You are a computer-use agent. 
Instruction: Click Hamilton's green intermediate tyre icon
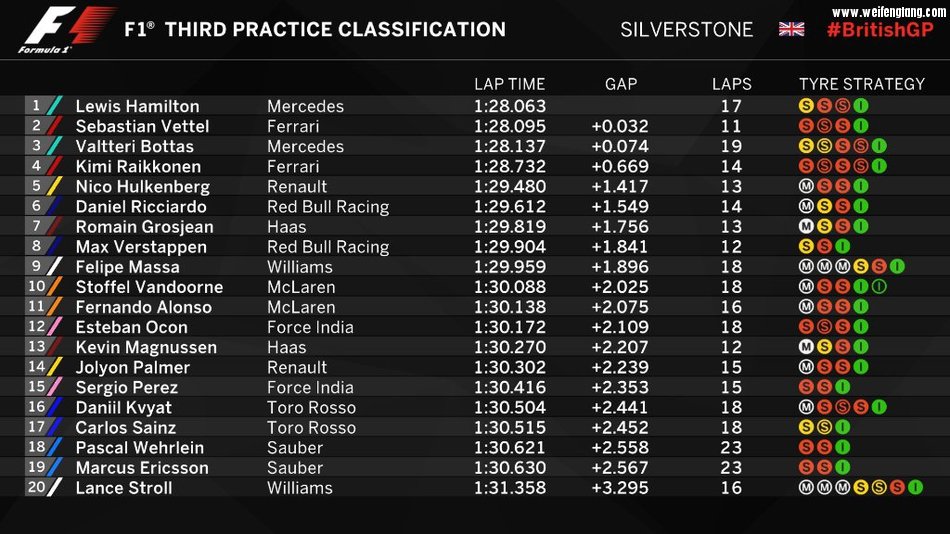[861, 106]
